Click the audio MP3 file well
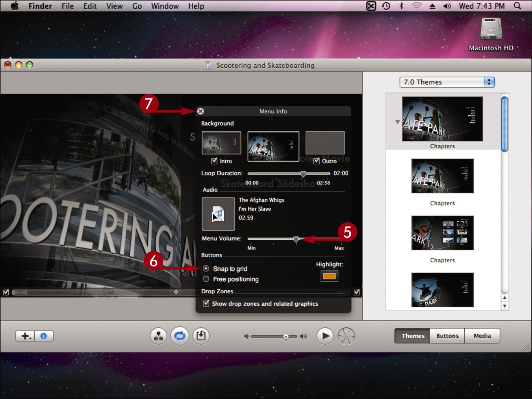This screenshot has height=399, width=532. (x=219, y=214)
